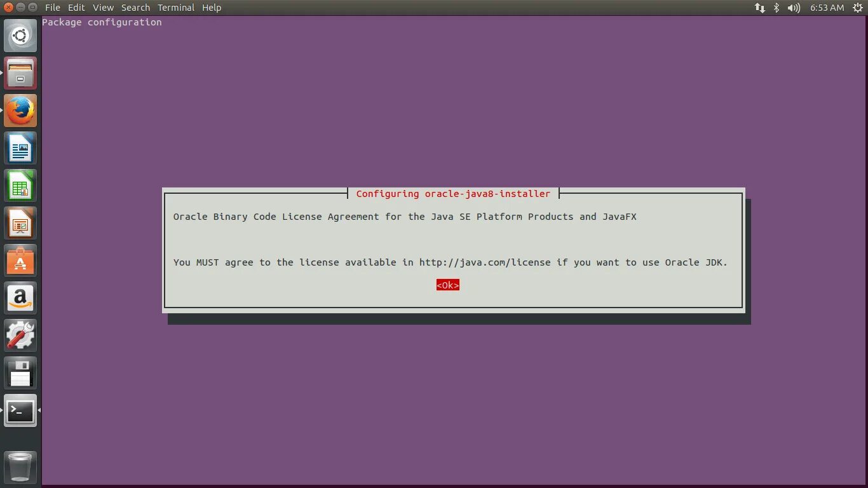Viewport: 868px width, 488px height.
Task: Open the Edit menu
Action: pos(76,8)
